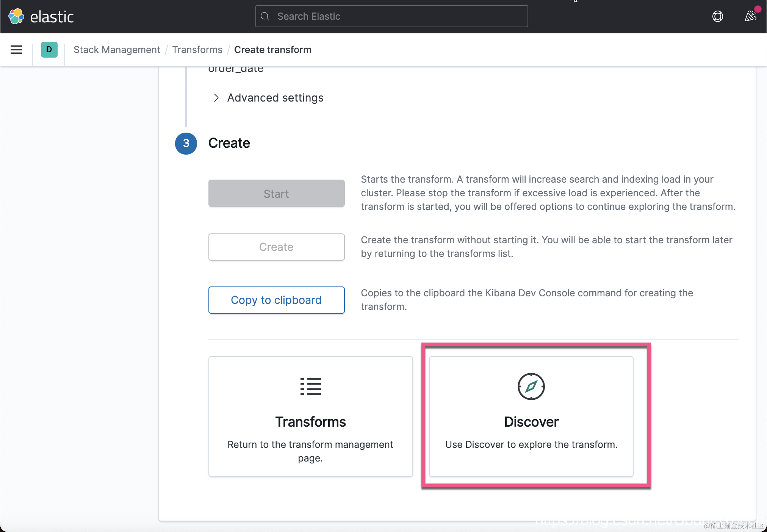
Task: Click the search magnifier icon
Action: 265,16
